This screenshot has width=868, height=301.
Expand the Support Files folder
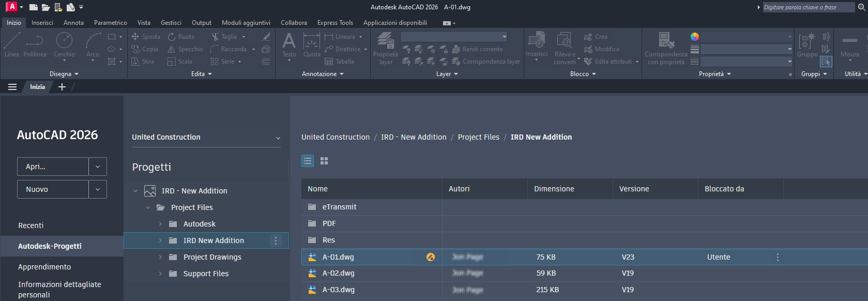[x=160, y=274]
